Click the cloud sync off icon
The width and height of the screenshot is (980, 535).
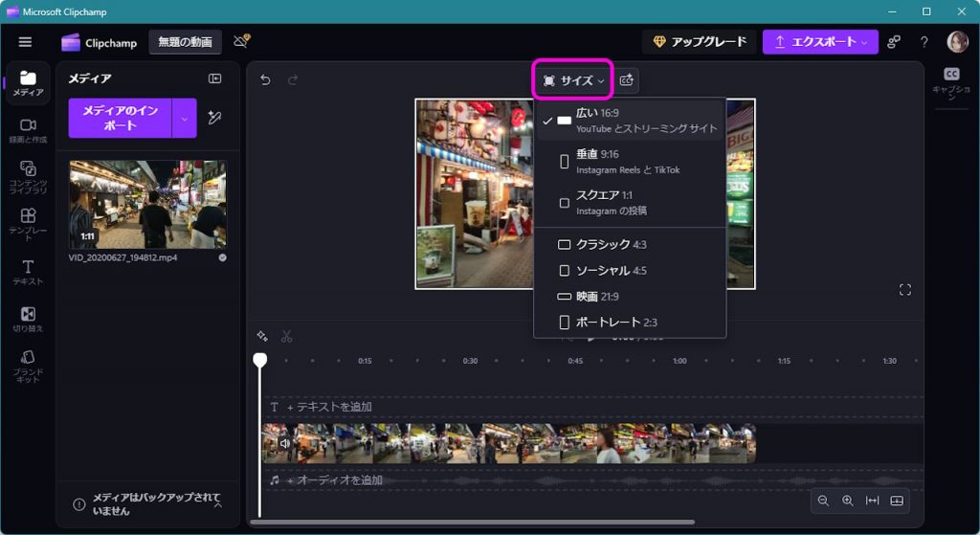tap(241, 41)
